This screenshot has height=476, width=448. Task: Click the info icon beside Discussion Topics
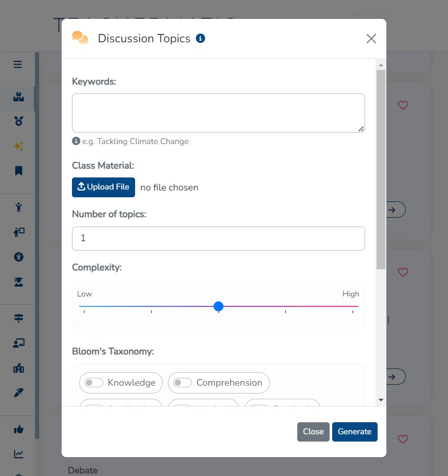(200, 38)
